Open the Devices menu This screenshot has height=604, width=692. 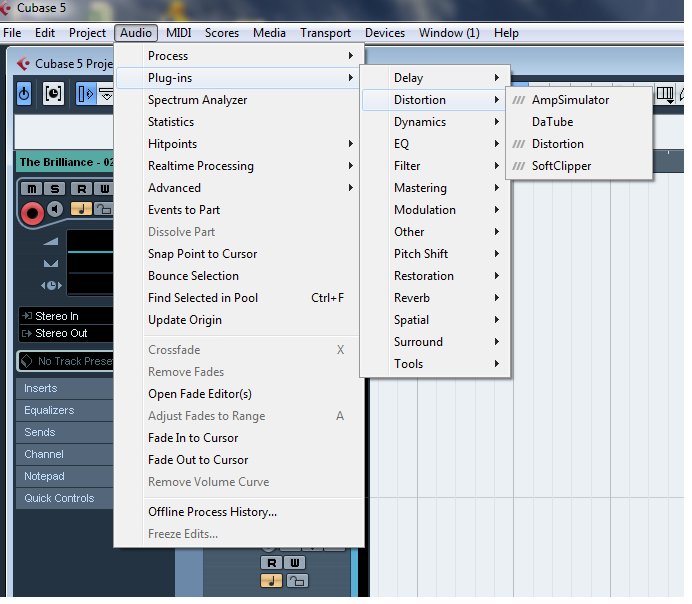[385, 33]
